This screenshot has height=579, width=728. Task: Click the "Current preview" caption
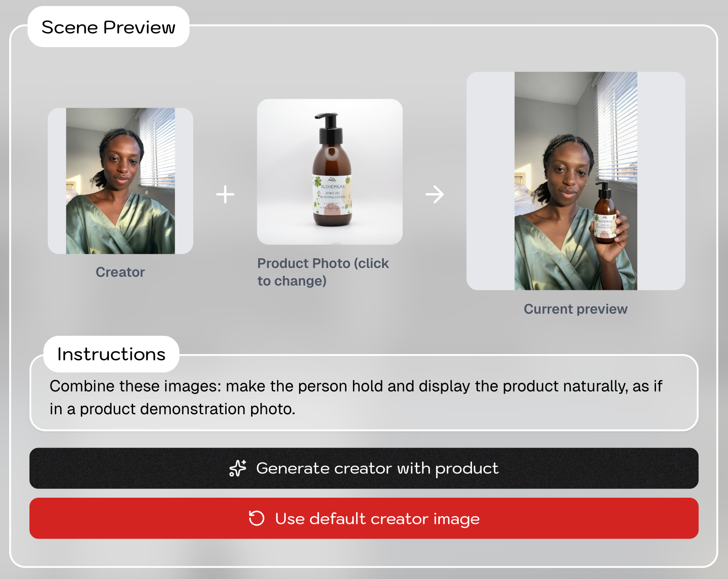pyautogui.click(x=576, y=309)
